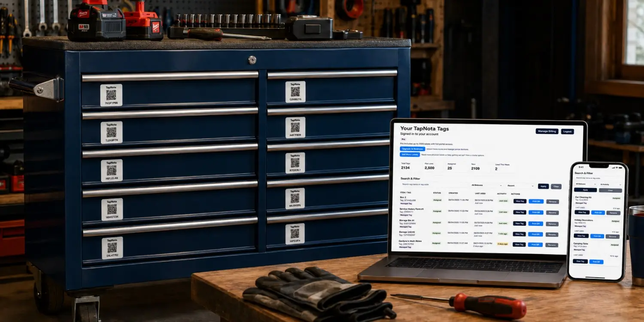
Task: Select the Service History Form #1 name
Action: (411, 209)
